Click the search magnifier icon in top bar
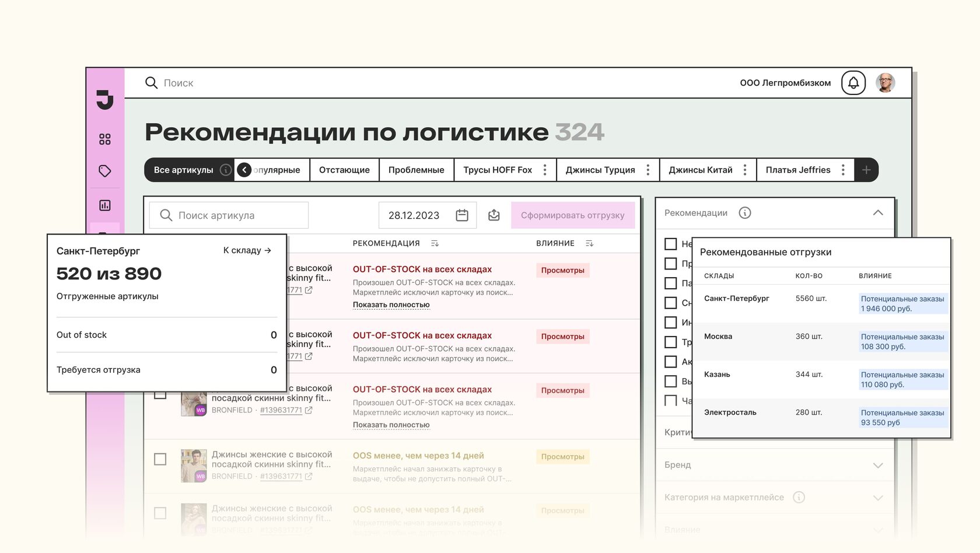Viewport: 980px width, 553px height. (x=151, y=83)
